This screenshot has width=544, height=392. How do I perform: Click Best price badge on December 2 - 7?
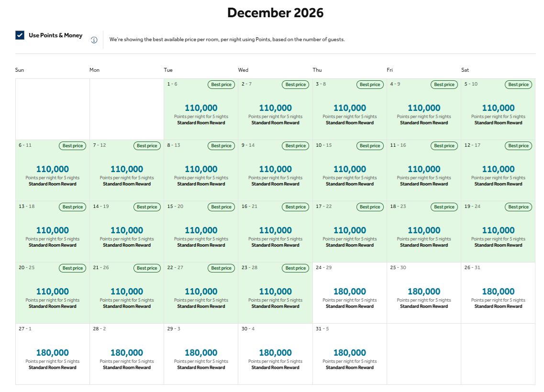pyautogui.click(x=295, y=85)
